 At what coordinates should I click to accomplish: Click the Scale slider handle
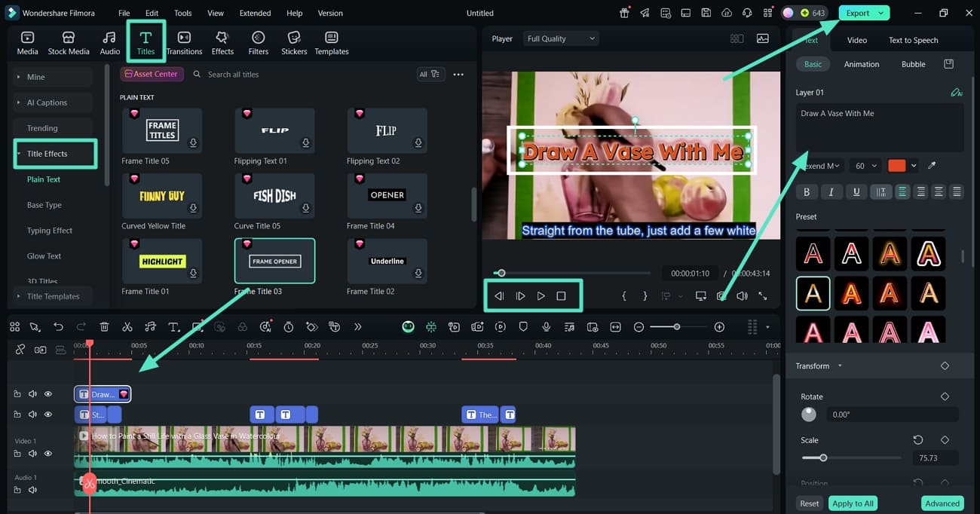(823, 457)
